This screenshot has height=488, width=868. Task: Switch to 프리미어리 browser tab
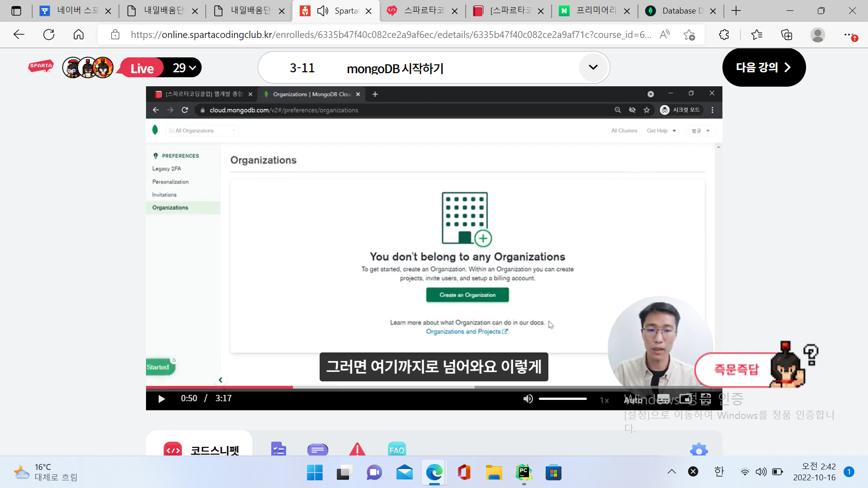[594, 11]
